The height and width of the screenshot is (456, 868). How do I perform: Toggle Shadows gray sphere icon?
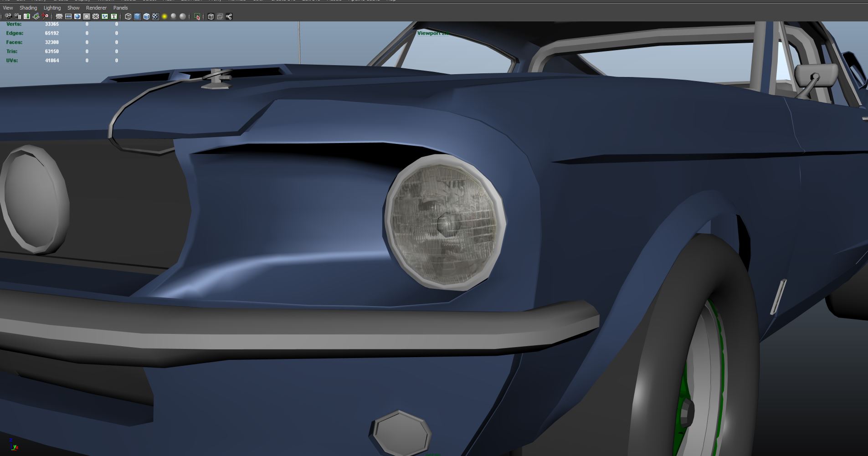(x=174, y=16)
